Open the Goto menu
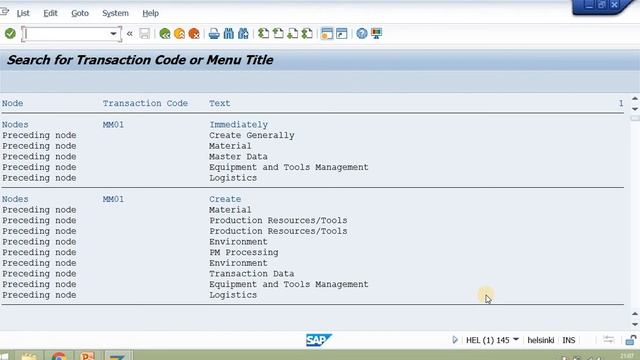The image size is (640, 360). (x=80, y=13)
